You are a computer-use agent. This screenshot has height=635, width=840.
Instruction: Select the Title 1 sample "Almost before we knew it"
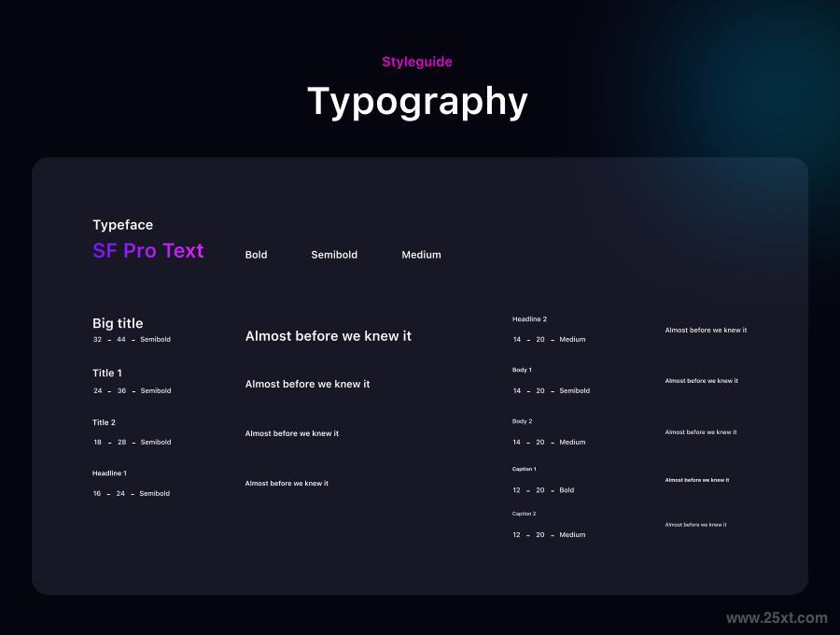click(307, 384)
